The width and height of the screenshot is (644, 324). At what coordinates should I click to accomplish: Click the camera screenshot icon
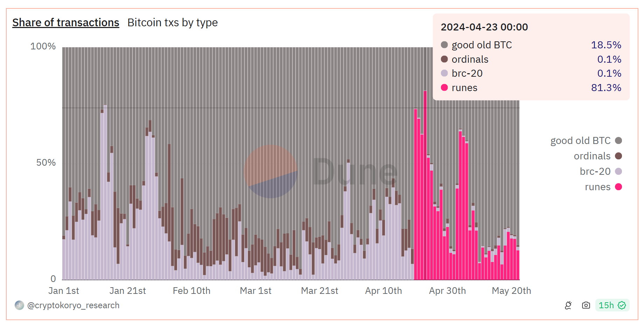click(x=586, y=305)
